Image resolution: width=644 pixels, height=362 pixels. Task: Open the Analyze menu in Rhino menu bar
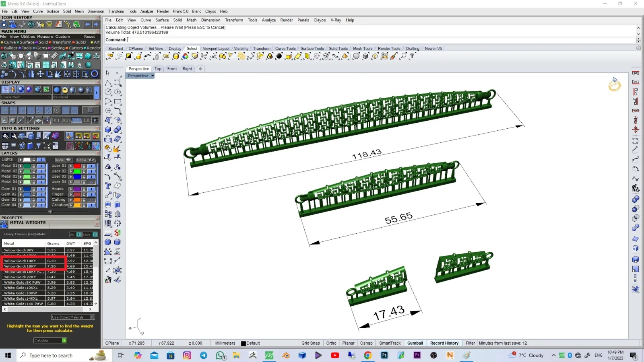tap(268, 20)
